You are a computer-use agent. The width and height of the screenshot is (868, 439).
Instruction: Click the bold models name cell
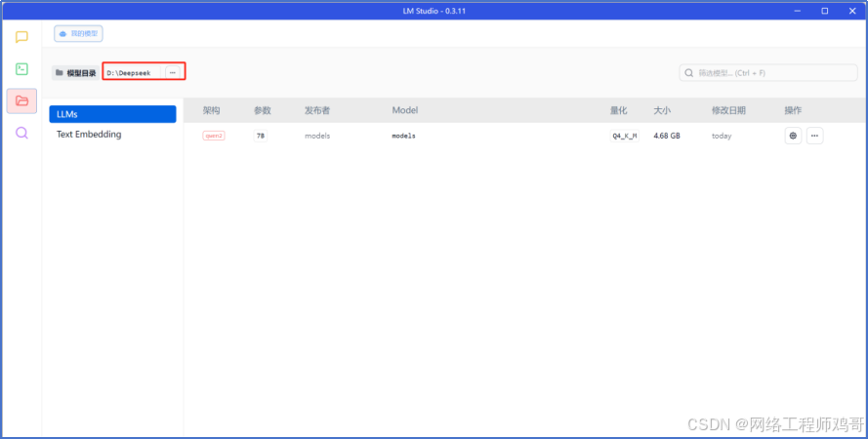pyautogui.click(x=403, y=136)
